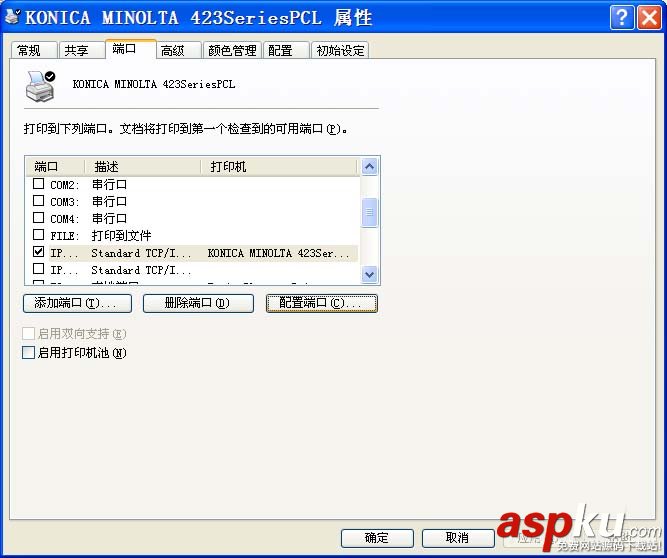This screenshot has height=558, width=667.
Task: Tick the COM4: port checkbox
Action: (x=38, y=218)
